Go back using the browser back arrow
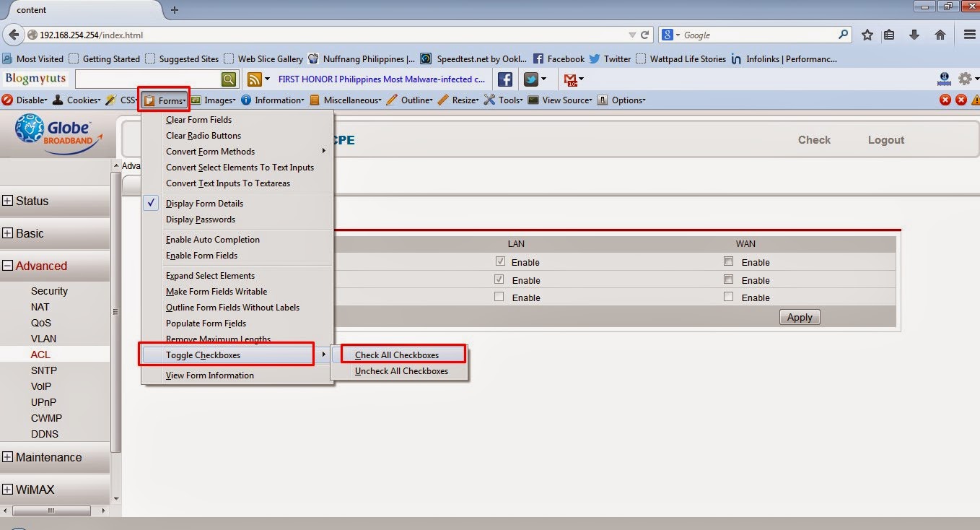 coord(12,35)
